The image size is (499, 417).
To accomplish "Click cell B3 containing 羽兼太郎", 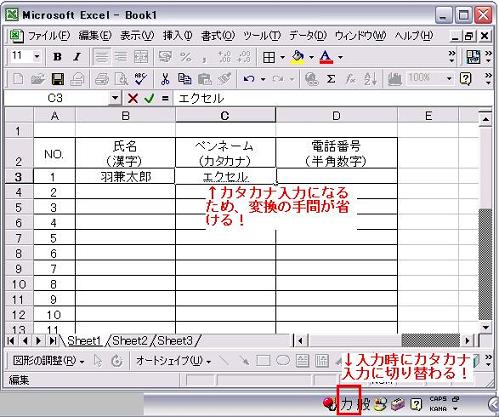I will 125,176.
